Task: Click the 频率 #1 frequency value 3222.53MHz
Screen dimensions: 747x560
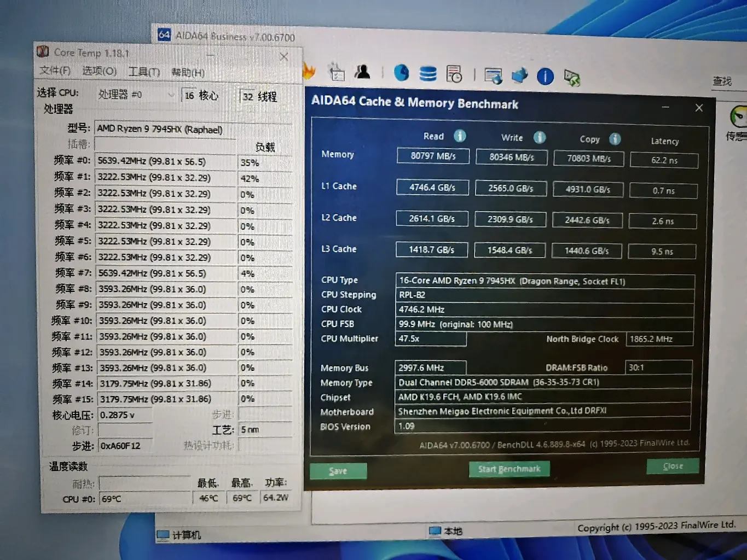Action: [166, 178]
